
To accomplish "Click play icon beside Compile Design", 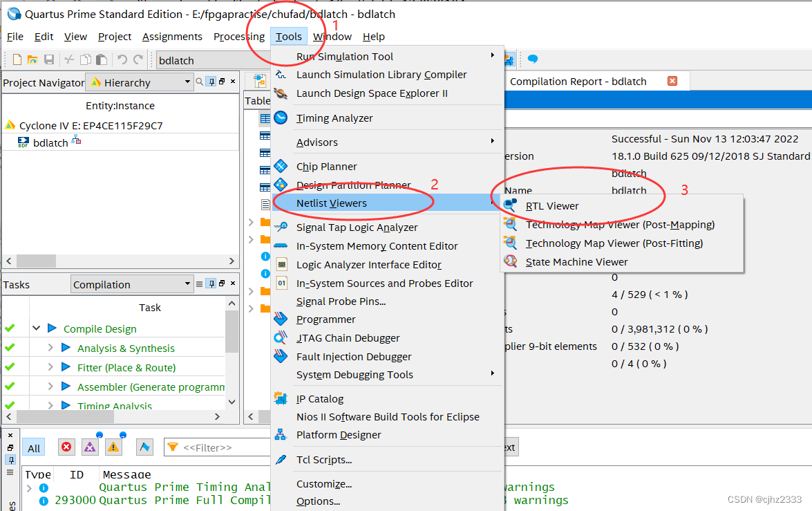I will (x=52, y=328).
